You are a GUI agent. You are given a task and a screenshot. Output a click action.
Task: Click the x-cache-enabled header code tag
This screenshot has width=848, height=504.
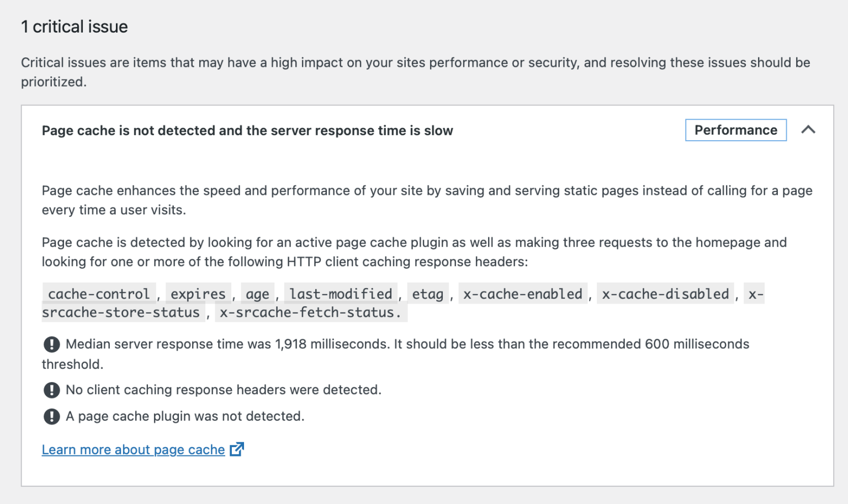click(x=523, y=294)
